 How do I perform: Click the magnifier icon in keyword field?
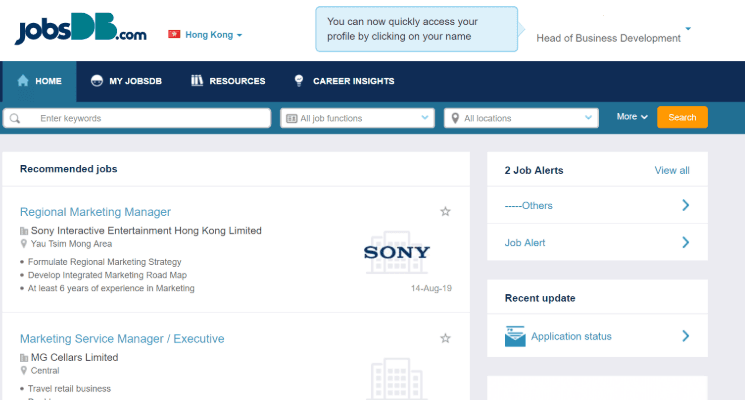16,118
